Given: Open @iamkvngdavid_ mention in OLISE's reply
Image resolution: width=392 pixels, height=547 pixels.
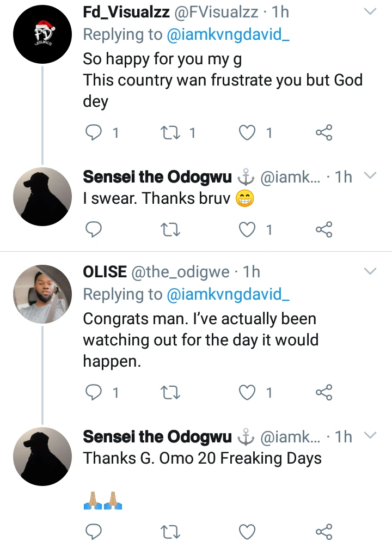Looking at the screenshot, I should click(x=228, y=294).
